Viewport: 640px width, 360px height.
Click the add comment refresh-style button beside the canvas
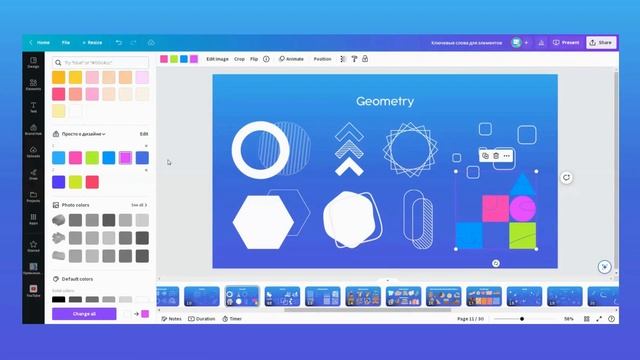(566, 178)
